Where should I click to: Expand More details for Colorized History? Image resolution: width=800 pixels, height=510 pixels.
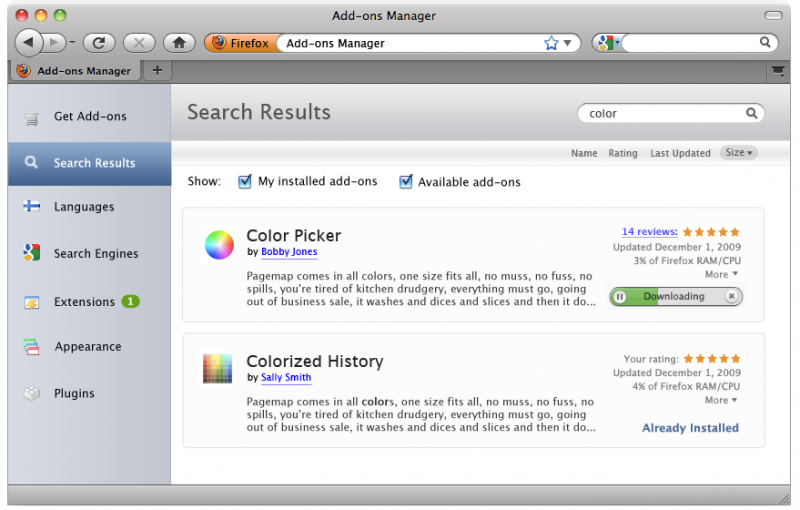click(721, 400)
